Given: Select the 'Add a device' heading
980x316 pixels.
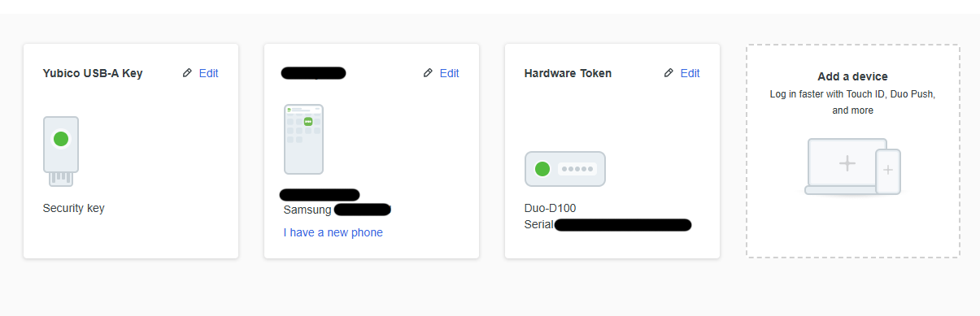Looking at the screenshot, I should click(852, 76).
